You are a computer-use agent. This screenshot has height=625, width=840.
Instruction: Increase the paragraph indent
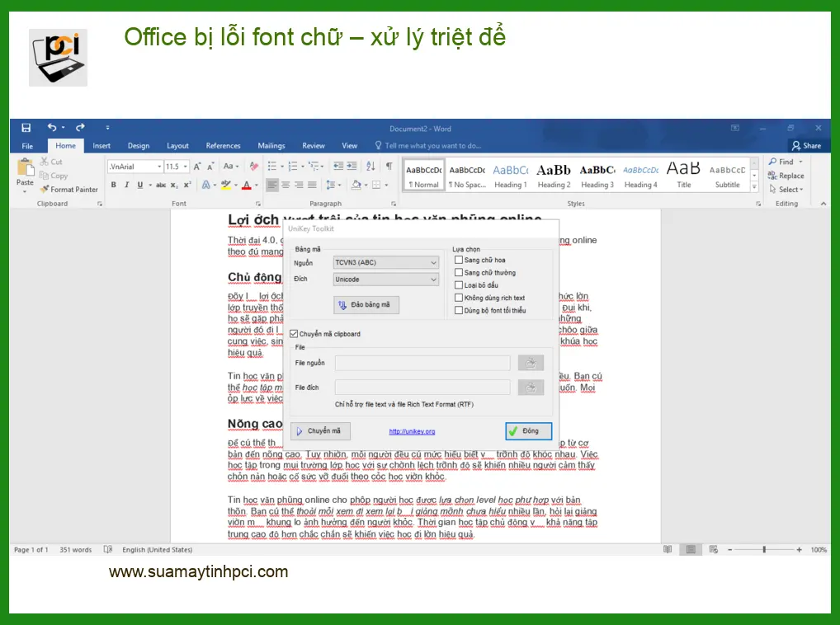tap(352, 167)
